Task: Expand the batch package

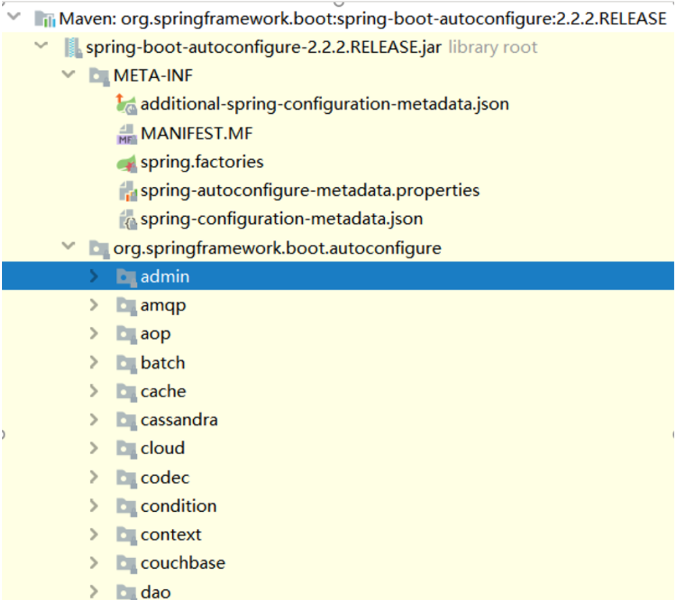Action: click(x=94, y=362)
